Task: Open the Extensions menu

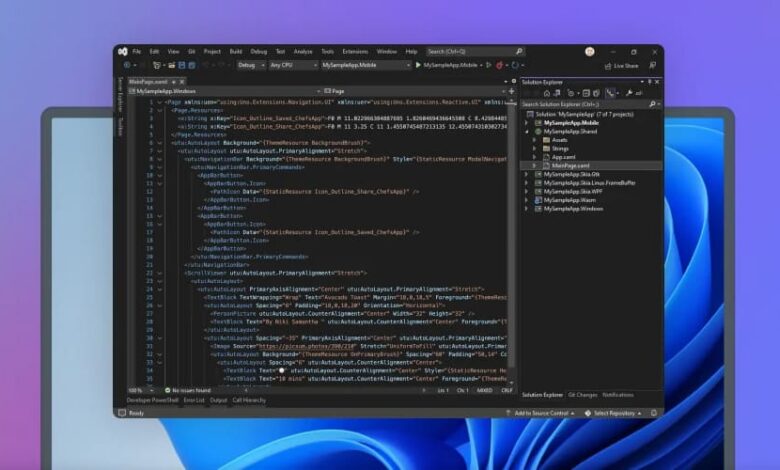Action: coord(355,51)
